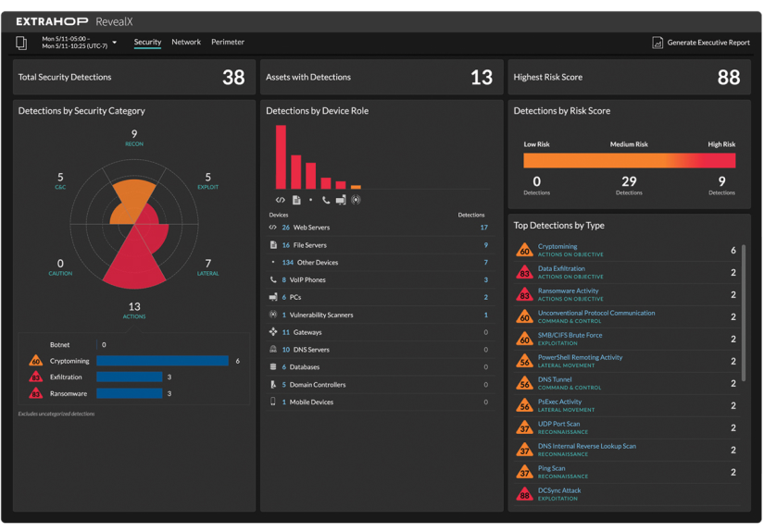Select the Mon 5/11 time interval text

tap(75, 43)
